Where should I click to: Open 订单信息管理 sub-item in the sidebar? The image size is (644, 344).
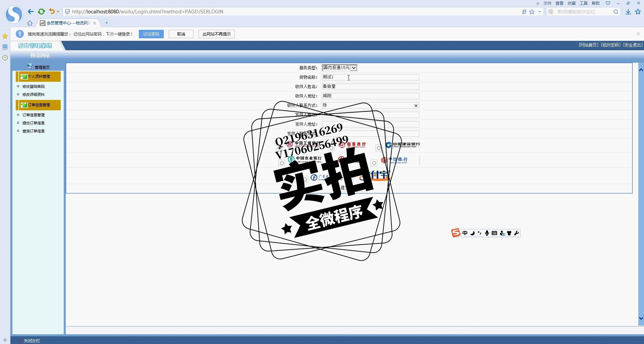tap(34, 115)
